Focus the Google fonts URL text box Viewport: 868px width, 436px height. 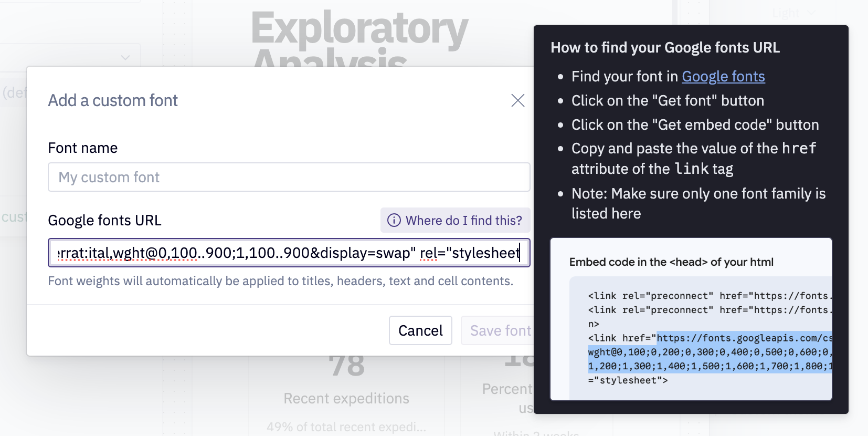289,253
